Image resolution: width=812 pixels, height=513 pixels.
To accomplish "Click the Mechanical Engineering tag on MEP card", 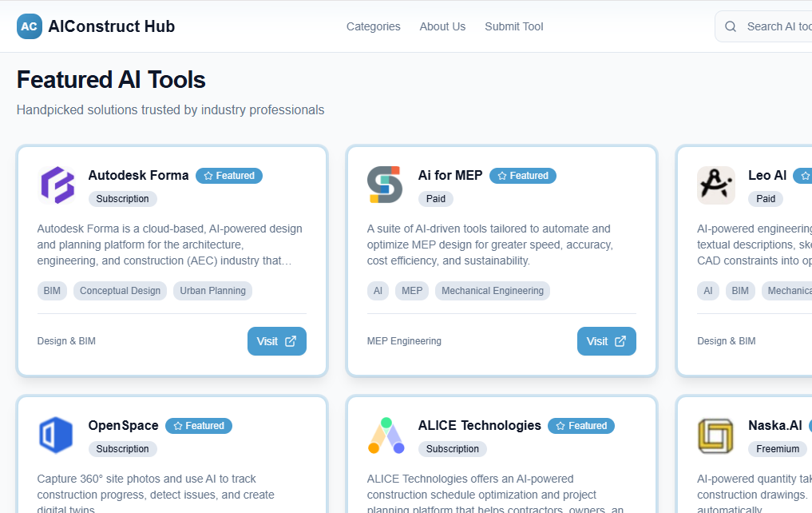I will [492, 291].
